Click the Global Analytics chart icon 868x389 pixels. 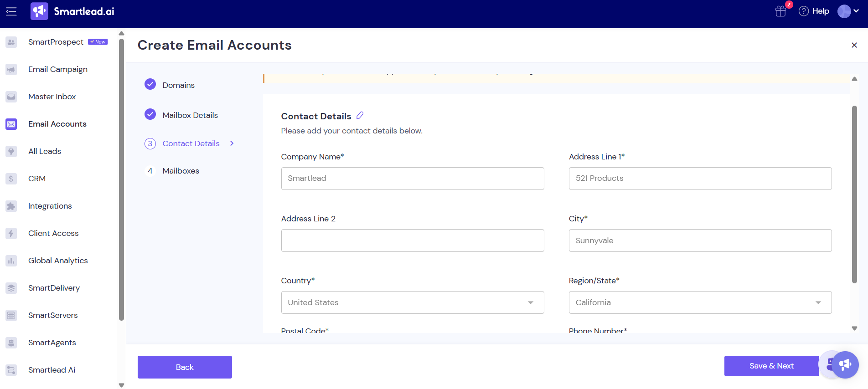coord(11,261)
